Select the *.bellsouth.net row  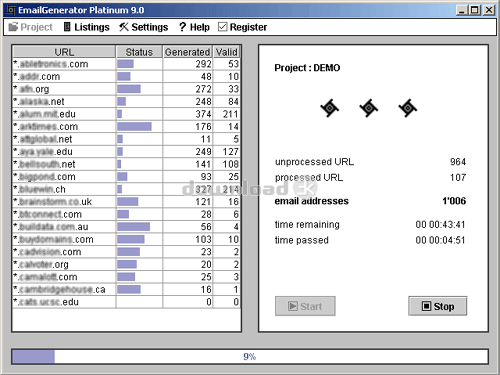pyautogui.click(x=126, y=164)
